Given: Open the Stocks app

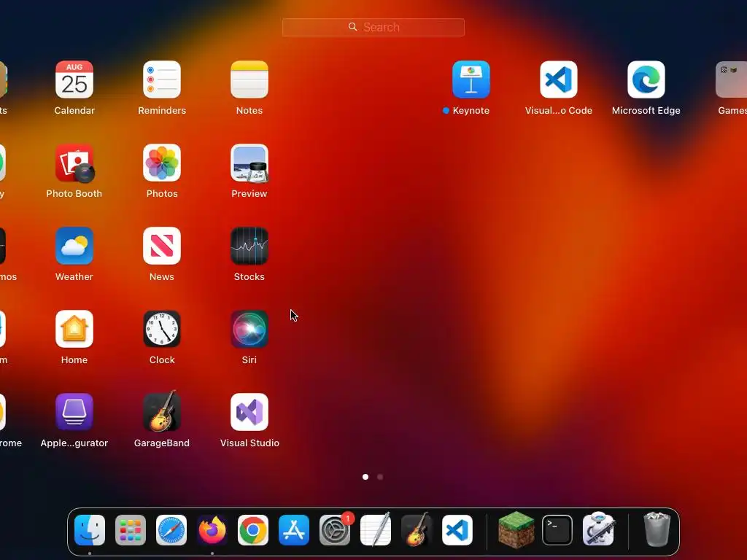Looking at the screenshot, I should 249,246.
